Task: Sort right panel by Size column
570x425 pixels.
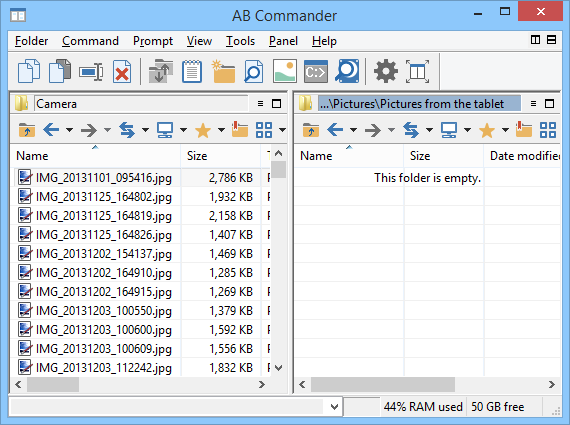Action: tap(443, 156)
